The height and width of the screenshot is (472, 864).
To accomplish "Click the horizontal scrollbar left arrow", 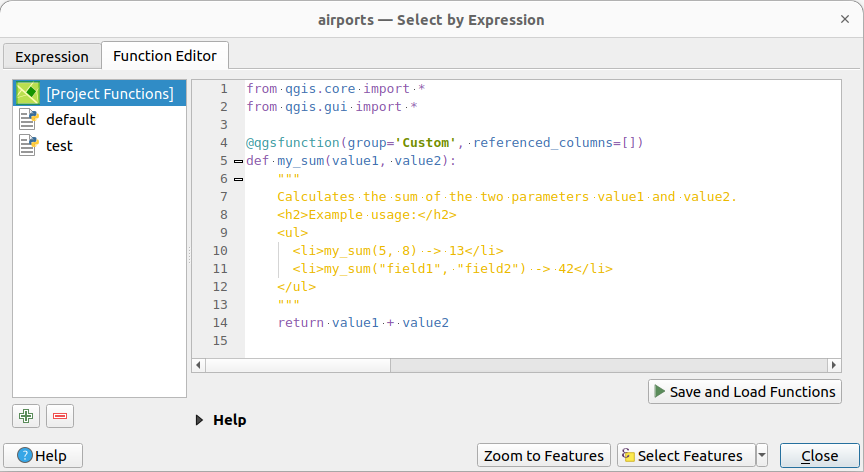I will (199, 365).
